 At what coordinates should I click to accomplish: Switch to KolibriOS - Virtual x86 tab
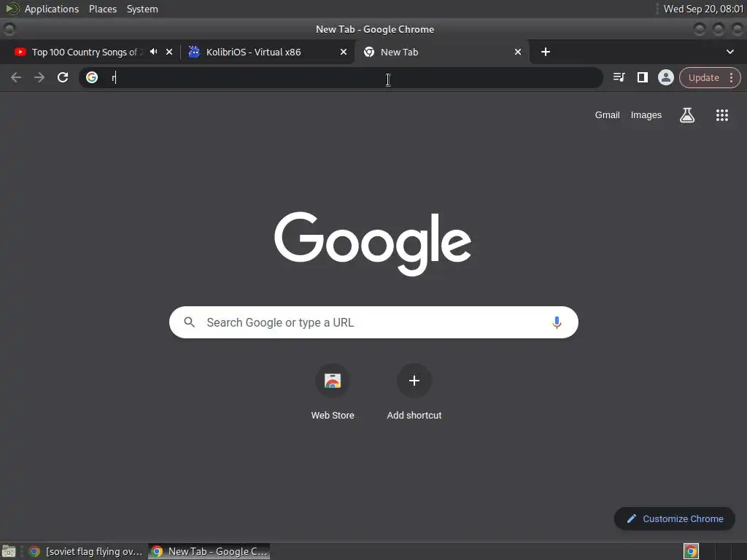pyautogui.click(x=253, y=52)
